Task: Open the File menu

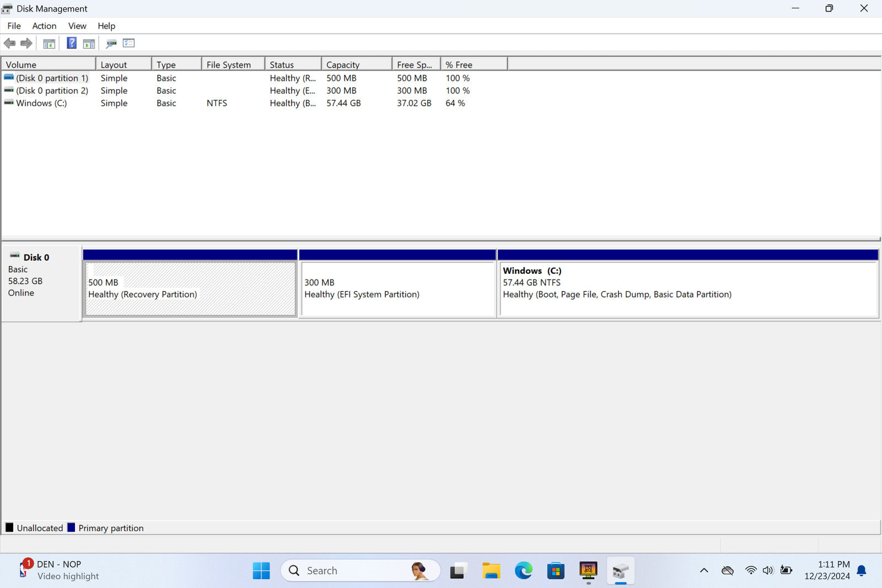Action: pyautogui.click(x=14, y=26)
